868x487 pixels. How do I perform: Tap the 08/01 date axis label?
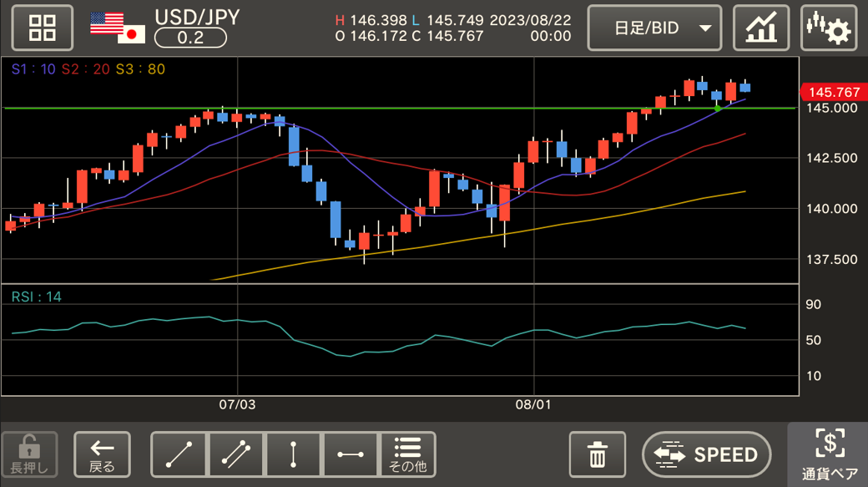click(x=533, y=404)
